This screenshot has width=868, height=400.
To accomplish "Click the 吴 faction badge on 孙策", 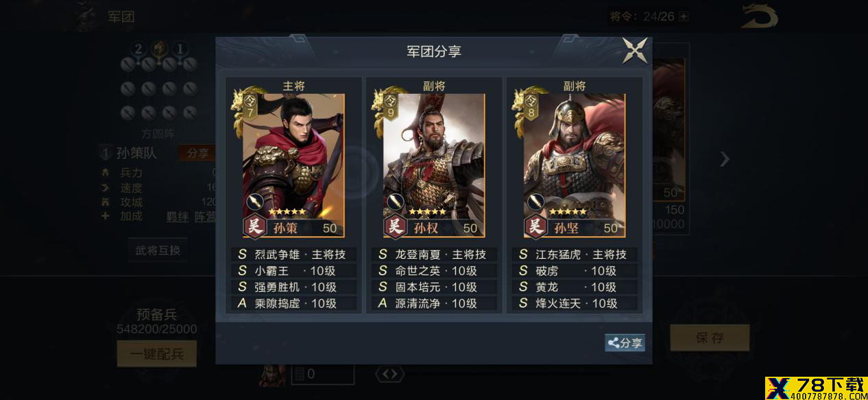I will tap(255, 226).
